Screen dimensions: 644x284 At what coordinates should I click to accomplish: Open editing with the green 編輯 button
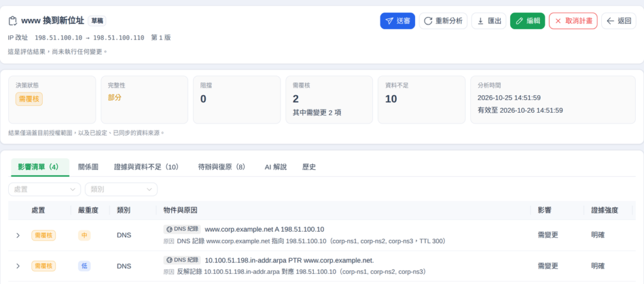(x=528, y=21)
